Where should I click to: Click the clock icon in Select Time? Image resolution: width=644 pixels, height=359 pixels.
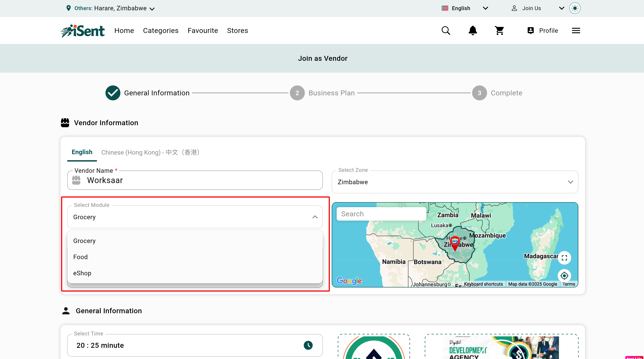(308, 345)
